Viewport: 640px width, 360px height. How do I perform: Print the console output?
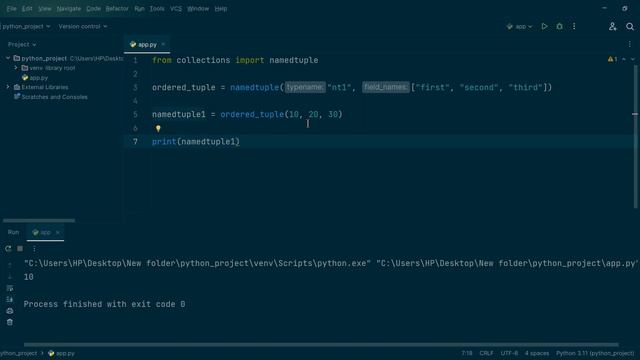click(10, 311)
